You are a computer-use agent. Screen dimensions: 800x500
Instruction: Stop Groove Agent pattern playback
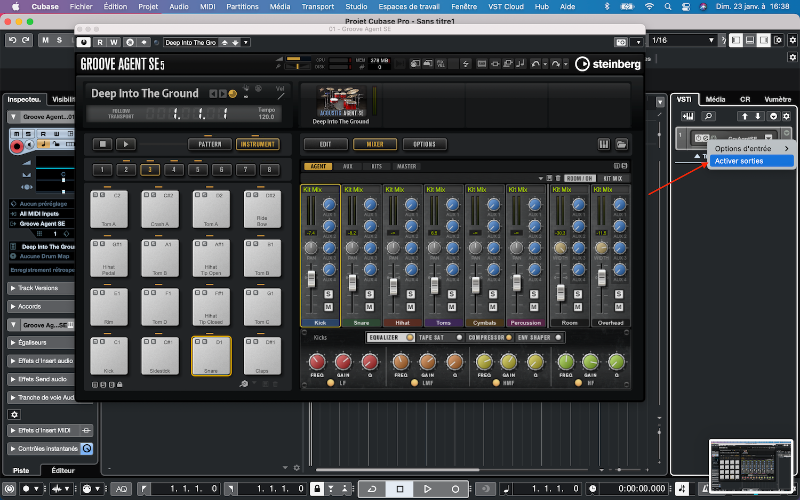pyautogui.click(x=103, y=144)
